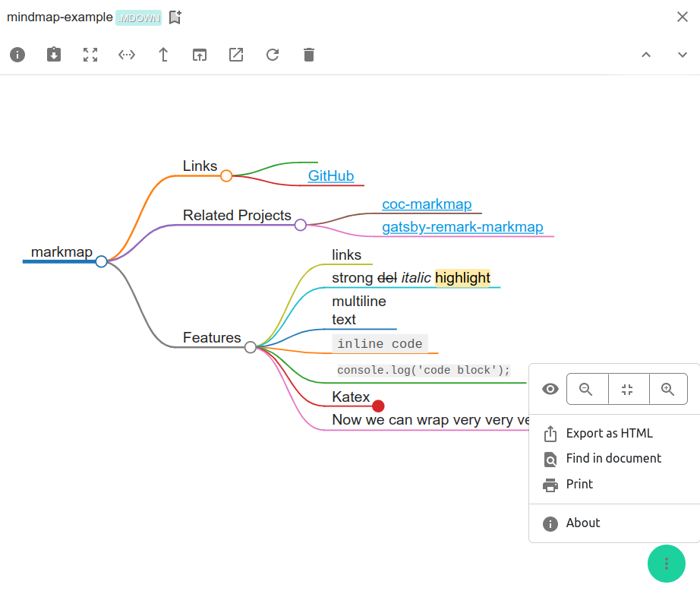The image size is (700, 594).
Task: Open in new window via toolbar
Action: click(199, 54)
